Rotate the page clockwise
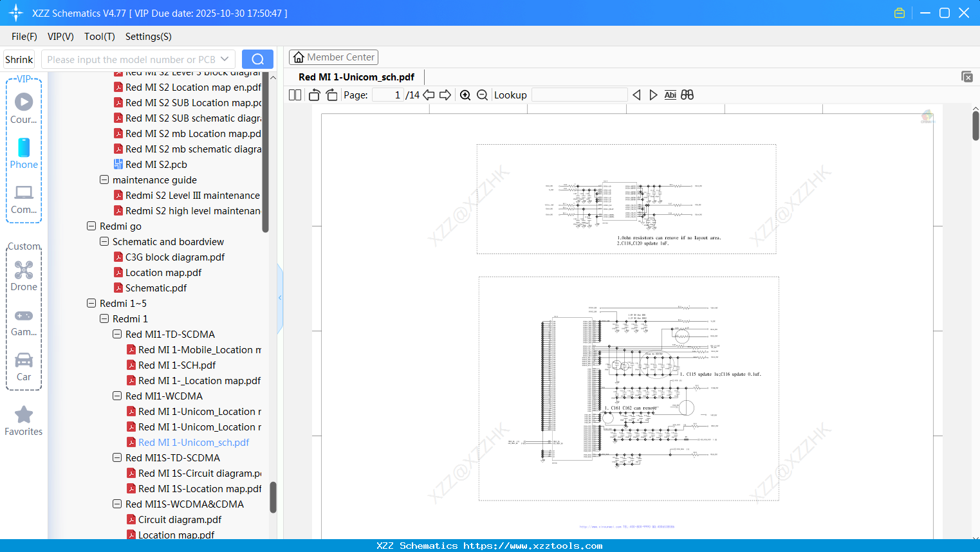Screen dimensions: 980x552 pos(332,95)
